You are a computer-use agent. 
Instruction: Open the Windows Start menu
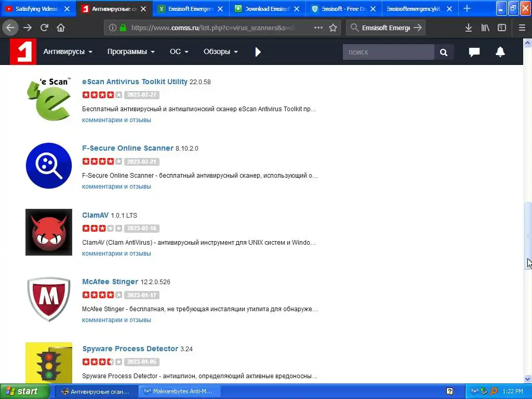pos(24,392)
